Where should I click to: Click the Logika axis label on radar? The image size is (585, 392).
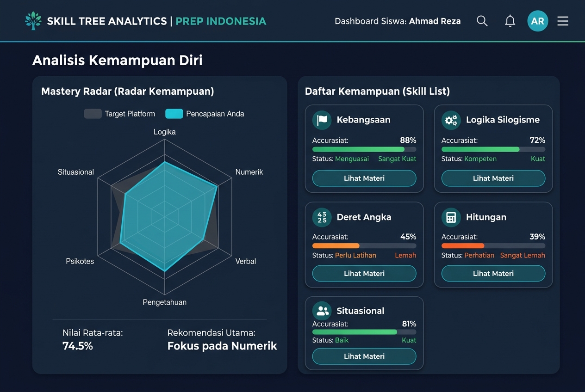coord(165,132)
